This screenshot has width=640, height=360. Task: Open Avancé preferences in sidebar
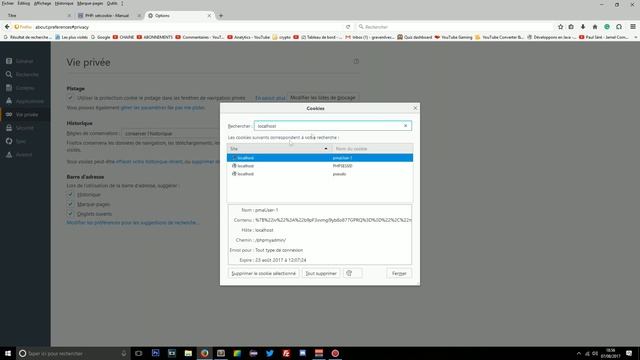25,155
